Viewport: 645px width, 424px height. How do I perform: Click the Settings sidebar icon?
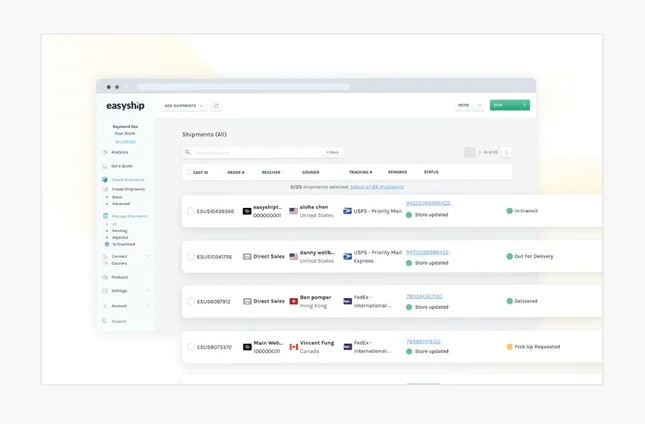click(x=105, y=291)
